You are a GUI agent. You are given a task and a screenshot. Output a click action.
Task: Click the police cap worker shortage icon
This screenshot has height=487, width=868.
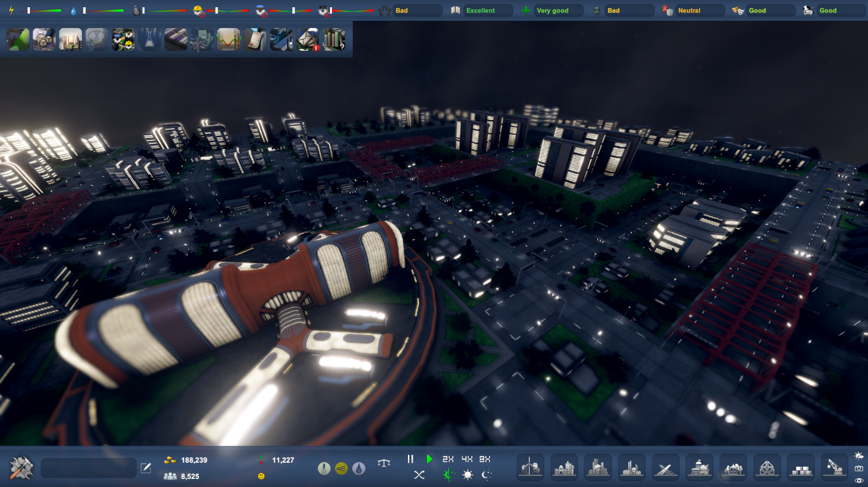tap(261, 10)
